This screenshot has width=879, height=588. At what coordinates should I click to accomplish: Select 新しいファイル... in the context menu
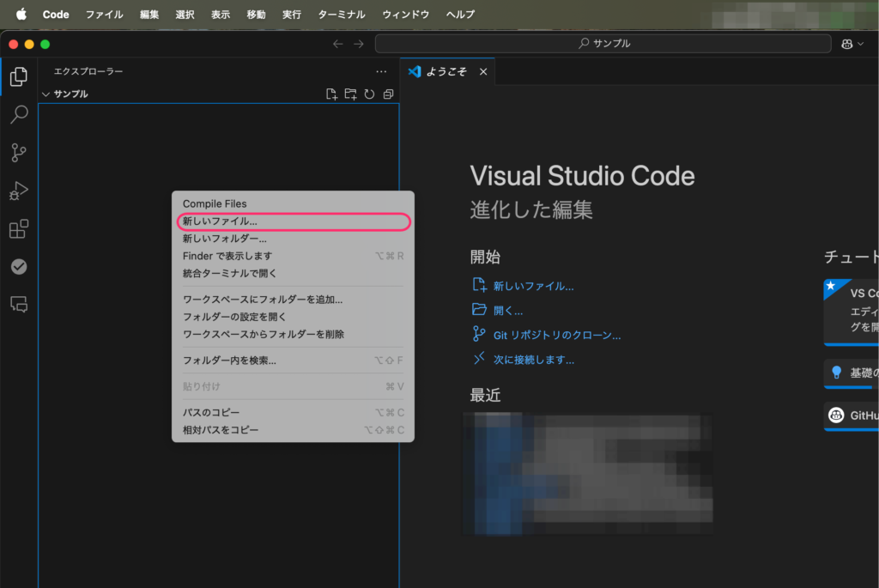(220, 221)
